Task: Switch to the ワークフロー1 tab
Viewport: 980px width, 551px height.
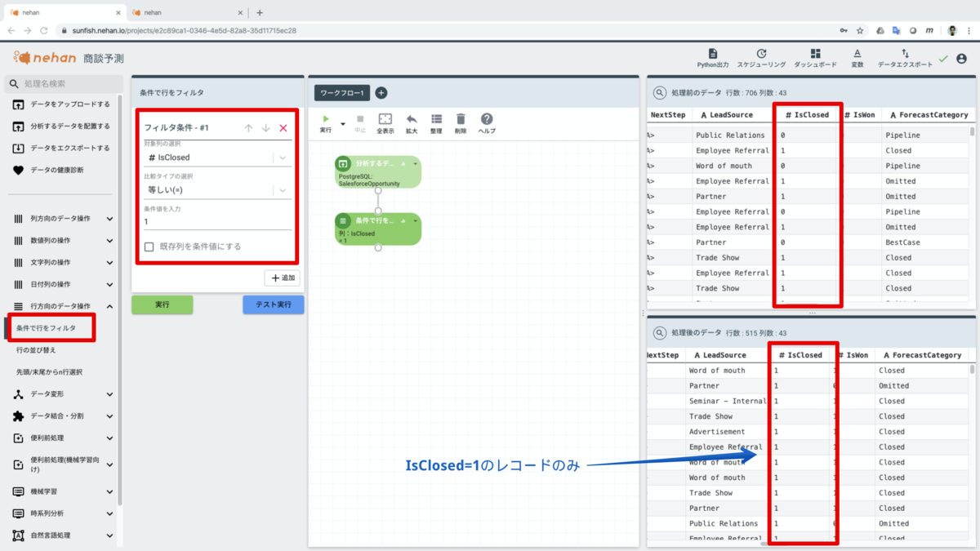Action: pyautogui.click(x=343, y=93)
